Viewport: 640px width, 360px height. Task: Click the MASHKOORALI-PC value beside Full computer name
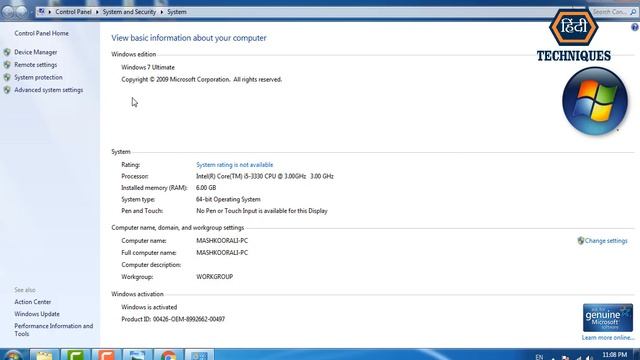point(222,253)
